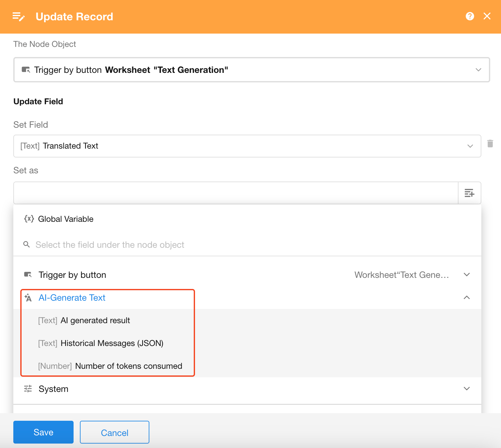The image size is (501, 448).
Task: Expand the Trigger by button section
Action: pyautogui.click(x=466, y=275)
